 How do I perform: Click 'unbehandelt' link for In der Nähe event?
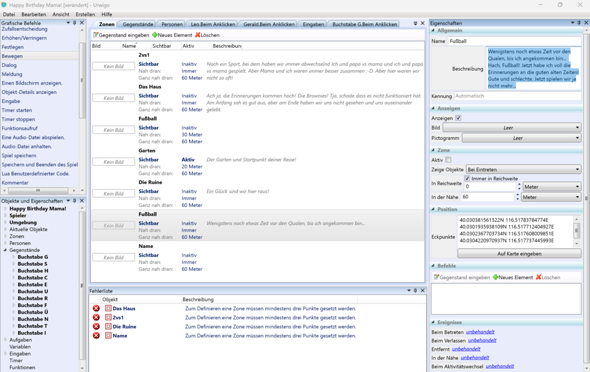click(475, 358)
